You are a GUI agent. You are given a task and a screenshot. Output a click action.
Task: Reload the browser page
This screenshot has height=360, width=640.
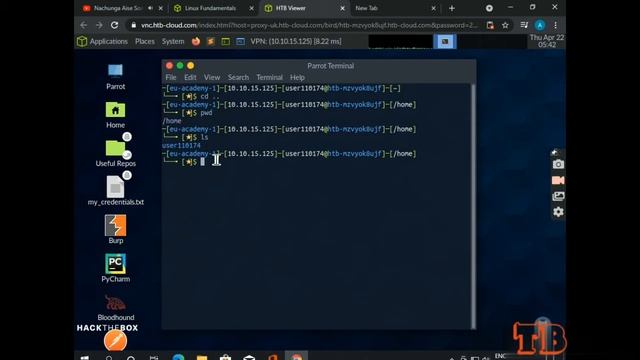115,25
